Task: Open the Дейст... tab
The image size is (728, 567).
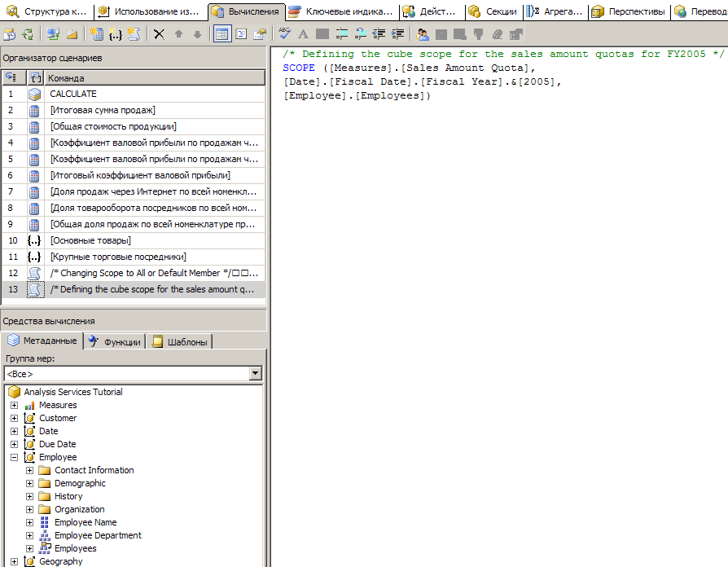Action: point(431,11)
